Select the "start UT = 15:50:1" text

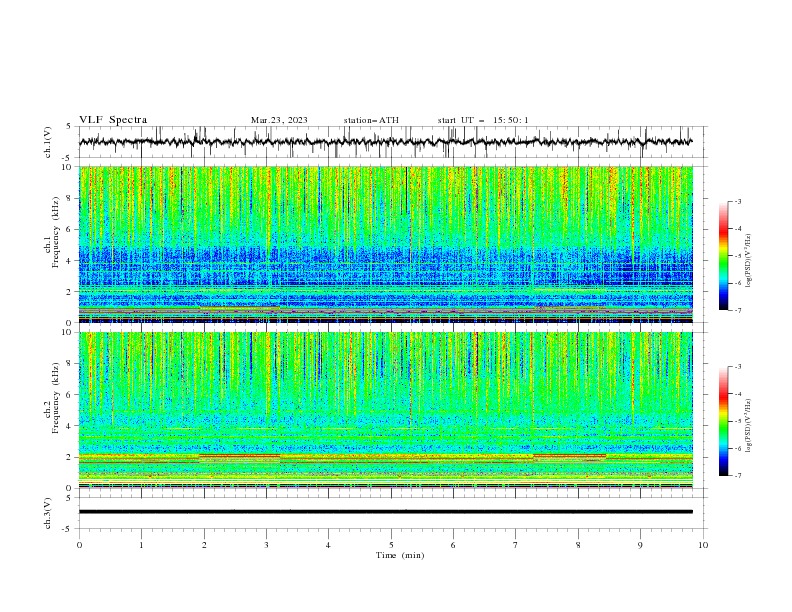tap(483, 120)
